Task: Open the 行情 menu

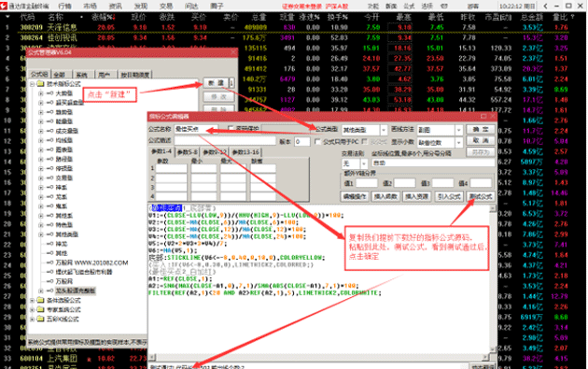Action: point(65,6)
